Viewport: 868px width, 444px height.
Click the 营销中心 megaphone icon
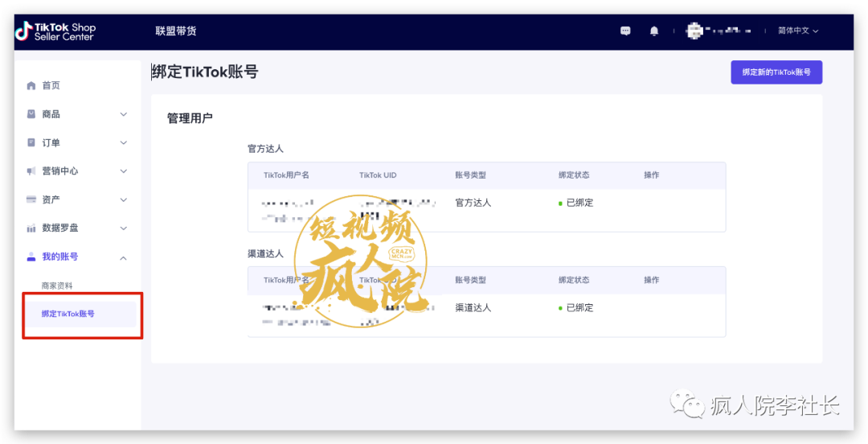pyautogui.click(x=31, y=171)
